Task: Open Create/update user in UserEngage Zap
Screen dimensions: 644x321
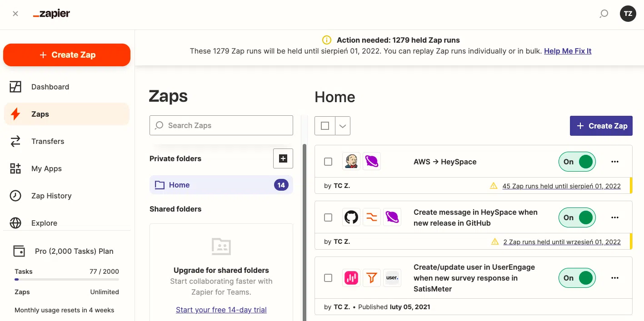Action: 474,278
